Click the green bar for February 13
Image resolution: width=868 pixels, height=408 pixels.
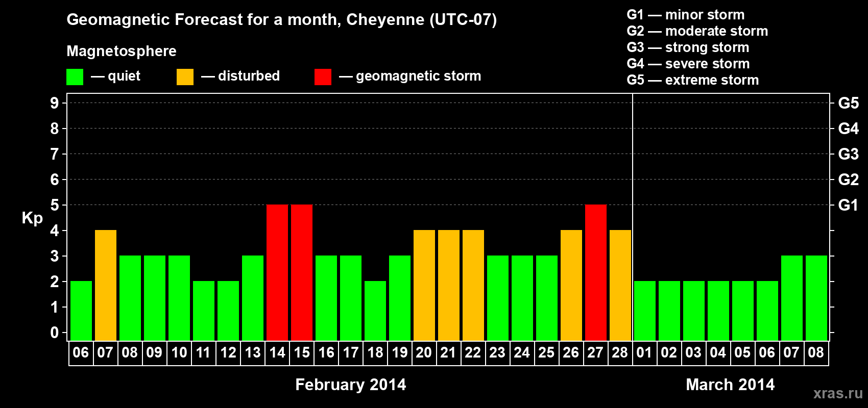click(253, 298)
